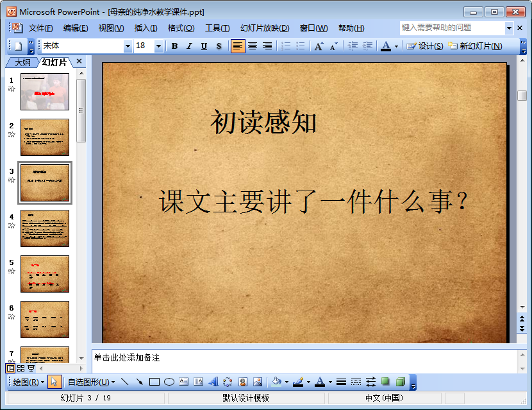
Task: Apply font color in formatting toolbar
Action: point(386,46)
